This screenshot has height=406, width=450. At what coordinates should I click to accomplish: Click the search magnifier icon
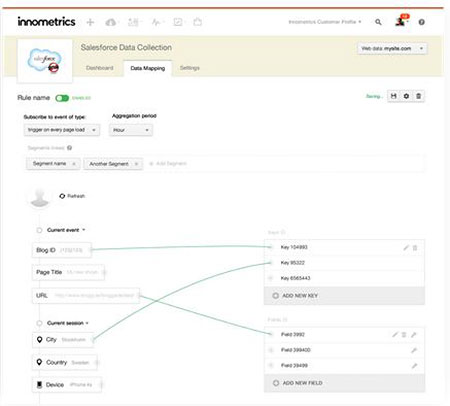(x=378, y=22)
